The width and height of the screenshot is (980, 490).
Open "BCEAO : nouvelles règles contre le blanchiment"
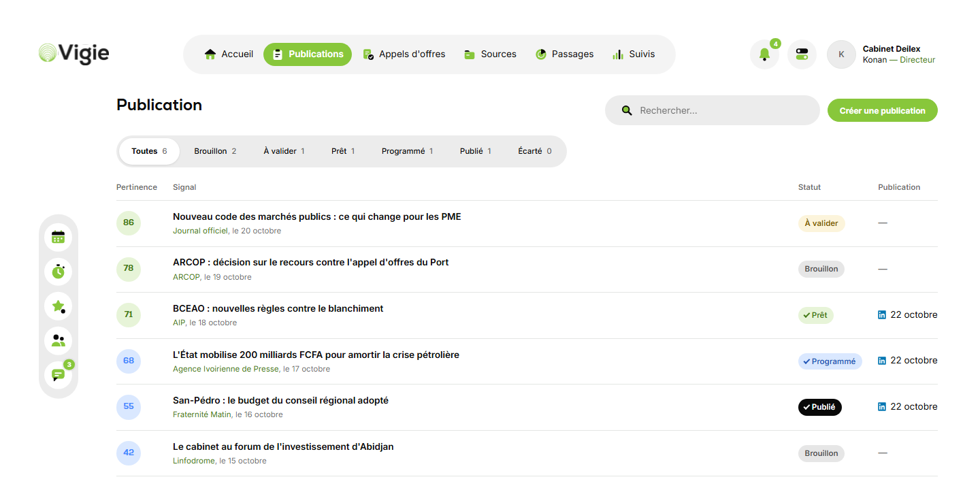[278, 308]
